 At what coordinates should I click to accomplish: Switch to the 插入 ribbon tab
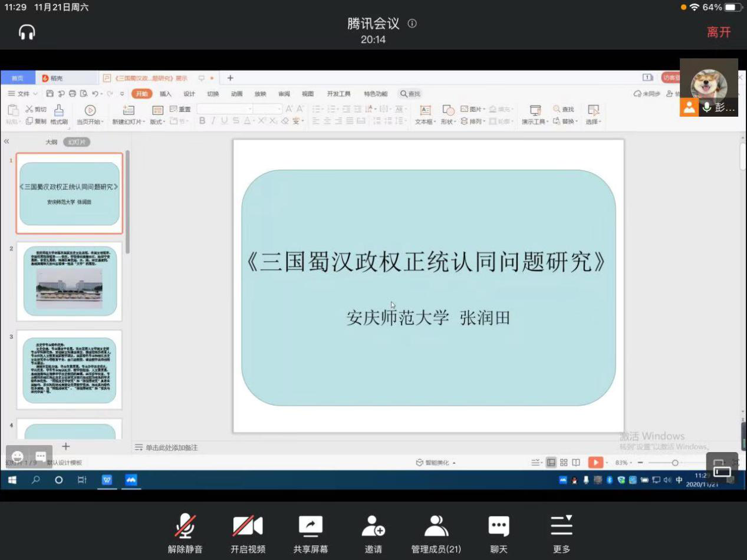166,94
